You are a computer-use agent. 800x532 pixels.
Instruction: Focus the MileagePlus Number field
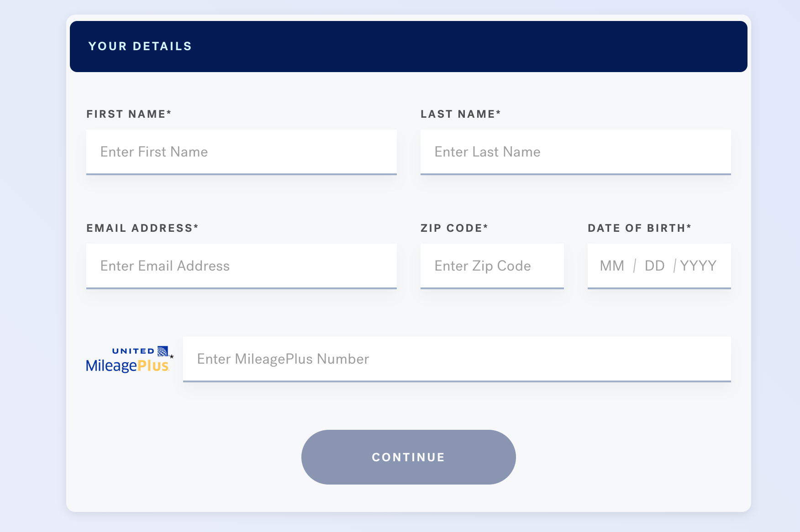pos(457,359)
